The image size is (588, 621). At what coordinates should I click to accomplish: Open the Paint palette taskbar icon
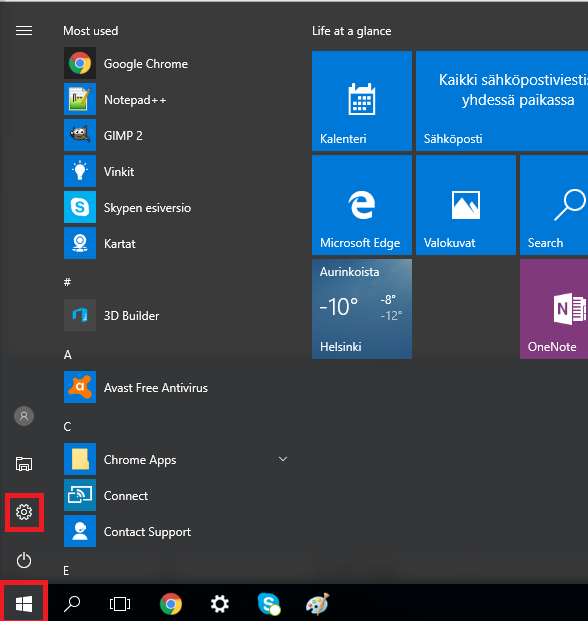click(x=318, y=604)
